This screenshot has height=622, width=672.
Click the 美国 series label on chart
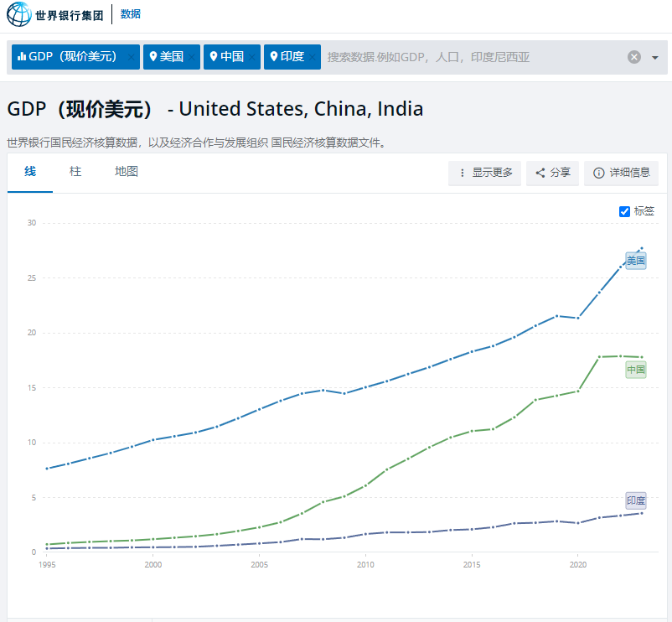636,261
